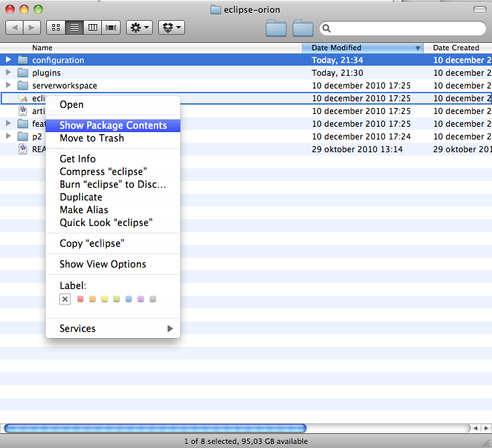Apply the blue label color

pyautogui.click(x=129, y=299)
